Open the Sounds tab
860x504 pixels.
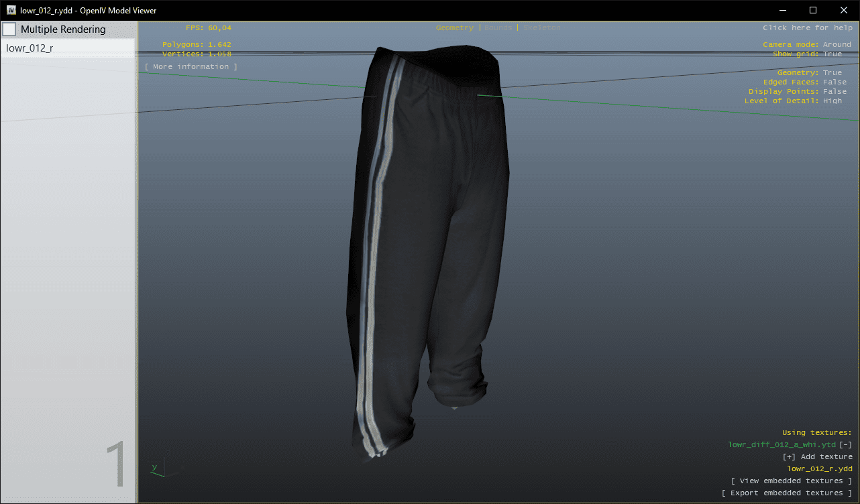click(498, 27)
